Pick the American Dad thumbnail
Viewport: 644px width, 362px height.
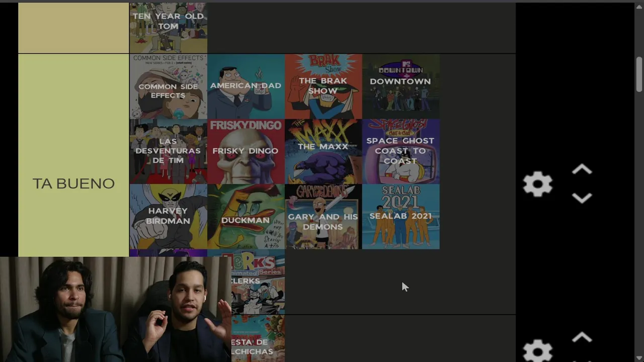click(x=246, y=86)
